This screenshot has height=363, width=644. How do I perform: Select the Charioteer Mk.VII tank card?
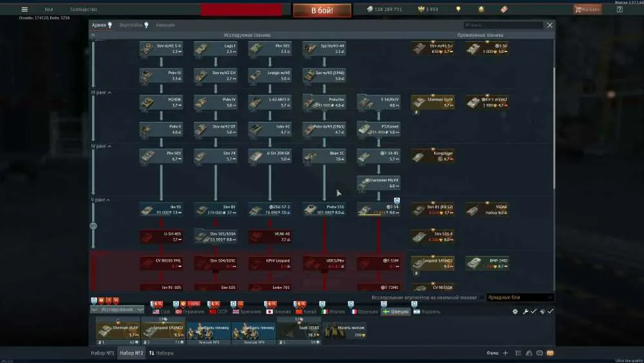tap(379, 183)
